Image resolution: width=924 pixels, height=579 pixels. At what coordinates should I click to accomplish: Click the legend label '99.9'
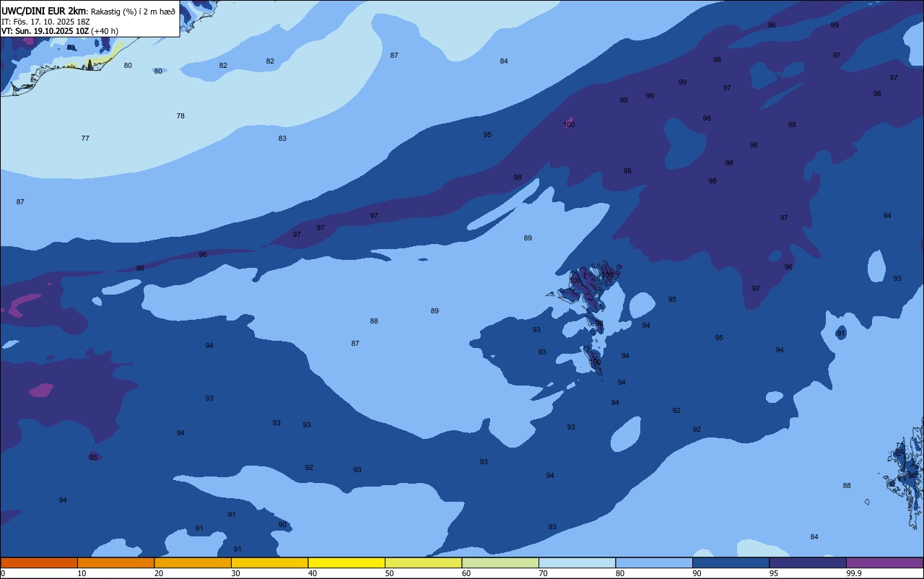coord(855,573)
